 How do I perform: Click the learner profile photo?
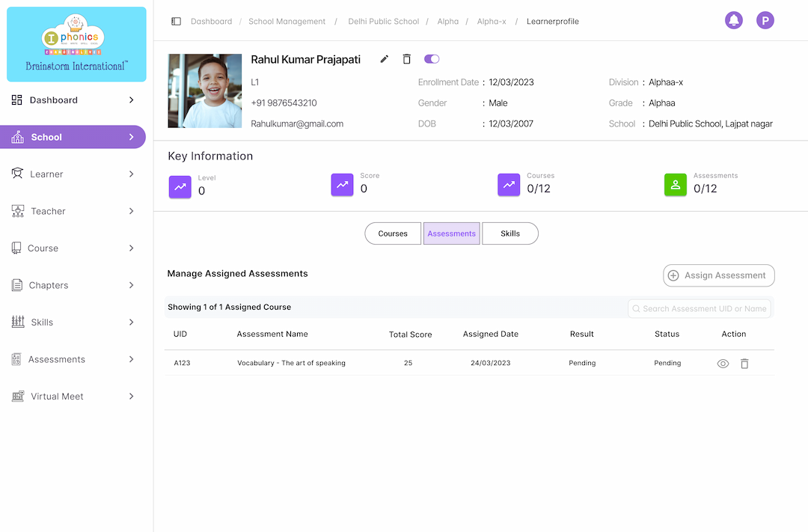(204, 91)
